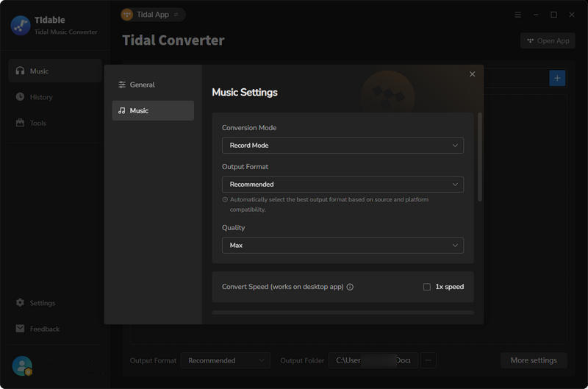Open Settings in the sidebar

click(55, 303)
